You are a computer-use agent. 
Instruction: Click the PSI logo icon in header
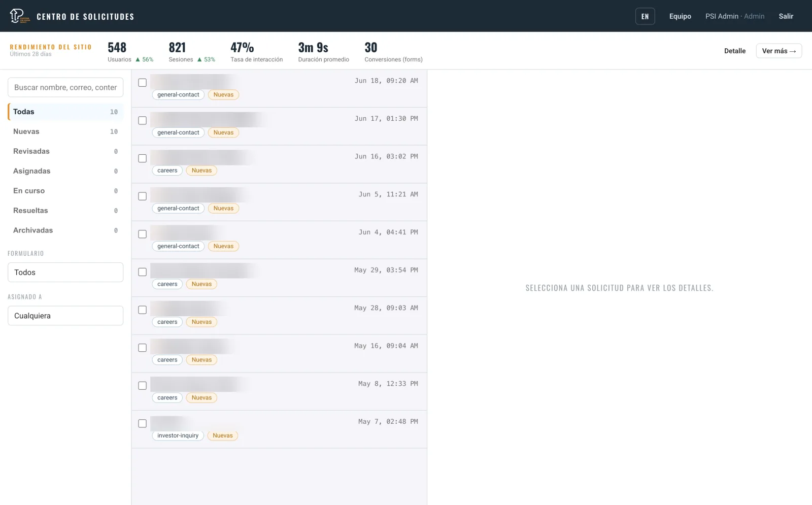pyautogui.click(x=20, y=16)
